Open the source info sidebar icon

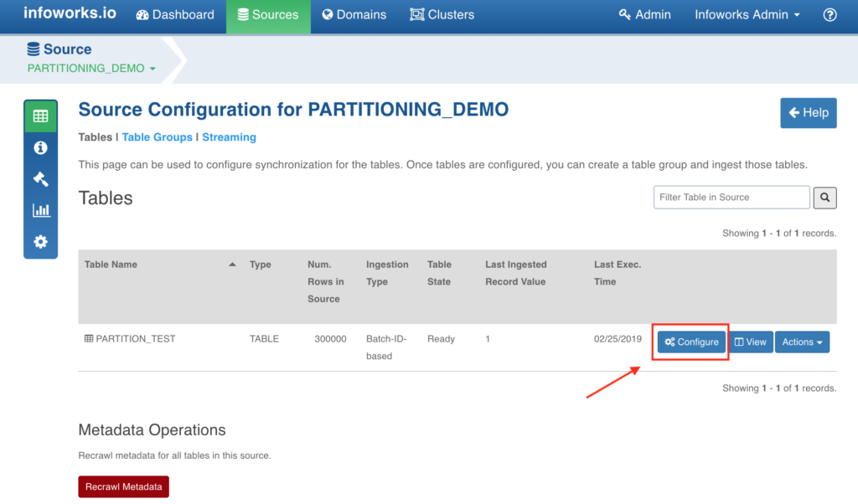[x=40, y=147]
